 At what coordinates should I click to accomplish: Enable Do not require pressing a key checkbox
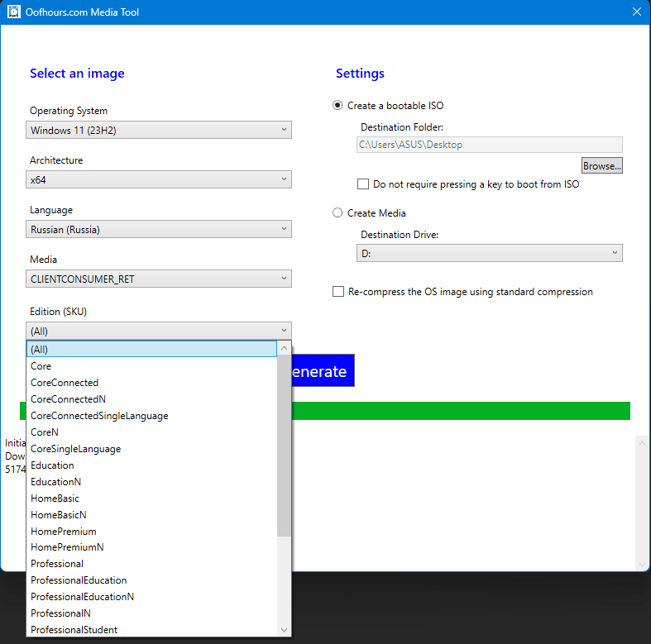click(x=363, y=184)
